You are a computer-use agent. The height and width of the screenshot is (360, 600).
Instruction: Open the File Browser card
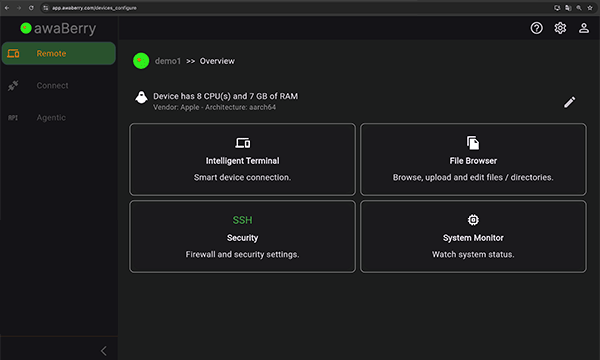(x=473, y=159)
